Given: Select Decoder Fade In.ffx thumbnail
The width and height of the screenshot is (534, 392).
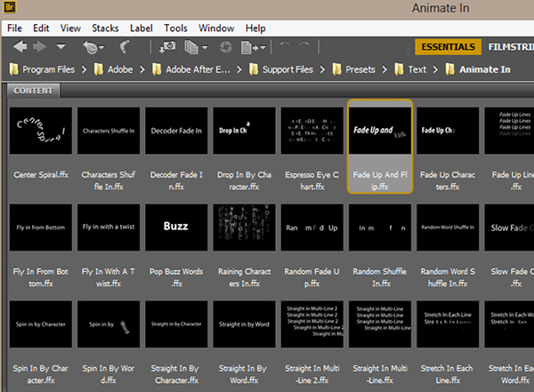Looking at the screenshot, I should click(176, 131).
